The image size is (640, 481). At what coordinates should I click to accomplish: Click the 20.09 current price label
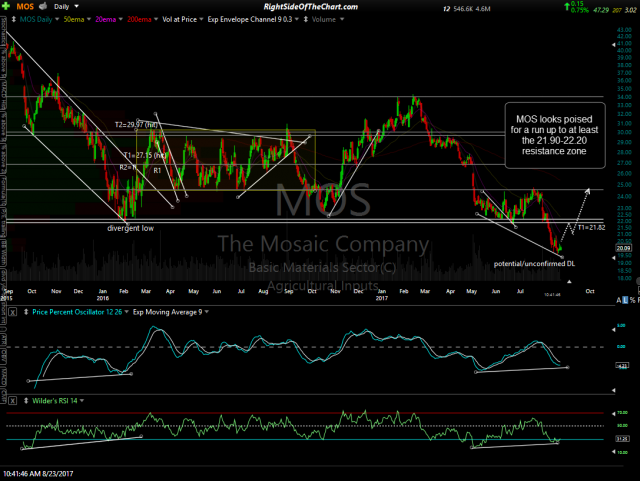tap(623, 248)
